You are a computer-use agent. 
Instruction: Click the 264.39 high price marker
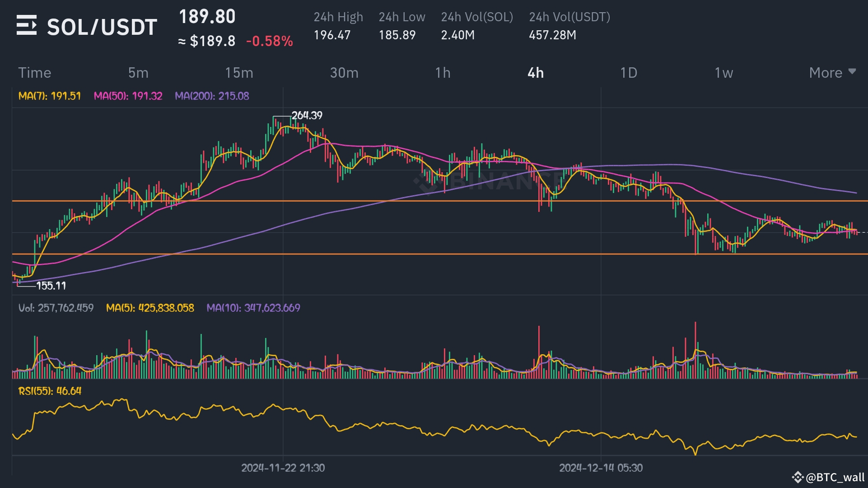coord(307,116)
